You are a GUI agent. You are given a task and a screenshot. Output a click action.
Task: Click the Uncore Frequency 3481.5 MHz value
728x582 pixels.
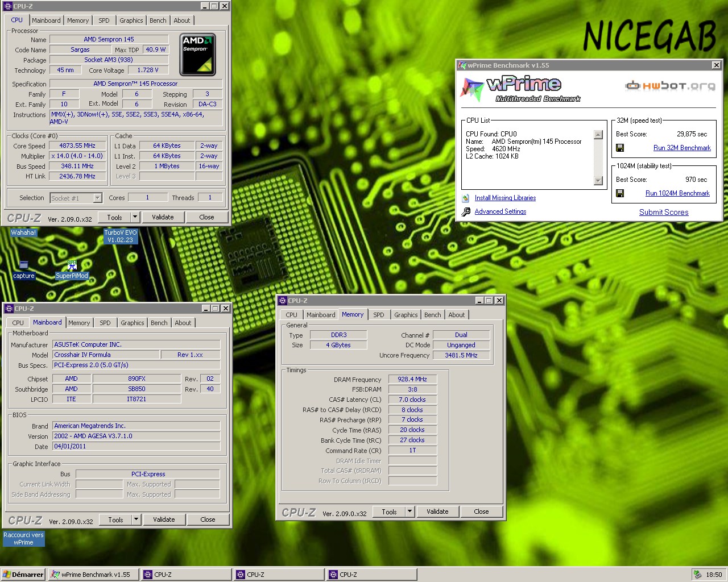[x=461, y=355]
